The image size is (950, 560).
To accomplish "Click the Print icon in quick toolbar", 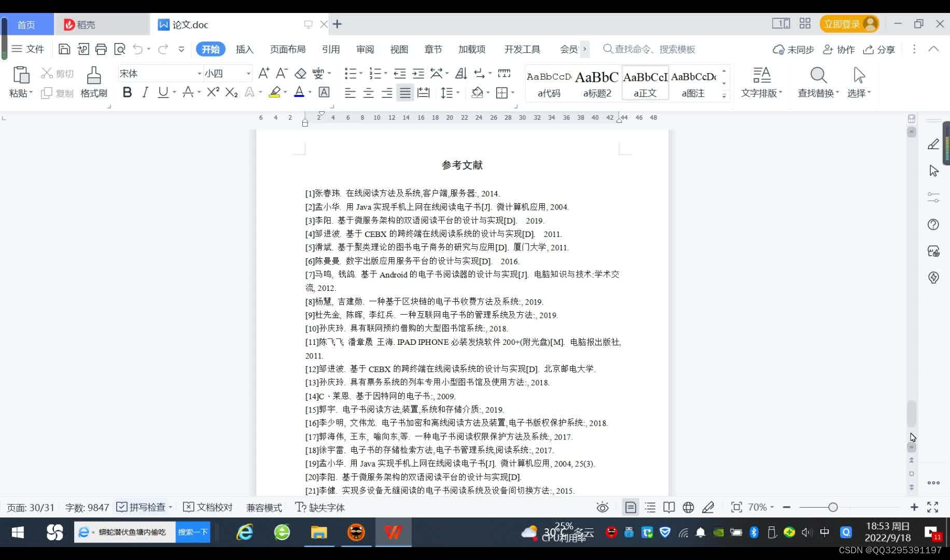I will coord(101,49).
